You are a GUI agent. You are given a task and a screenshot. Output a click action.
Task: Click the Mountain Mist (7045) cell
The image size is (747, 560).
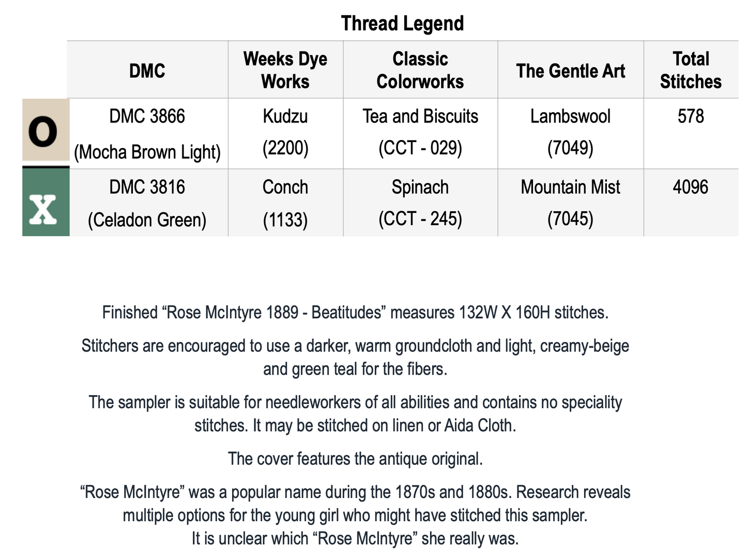tap(570, 203)
